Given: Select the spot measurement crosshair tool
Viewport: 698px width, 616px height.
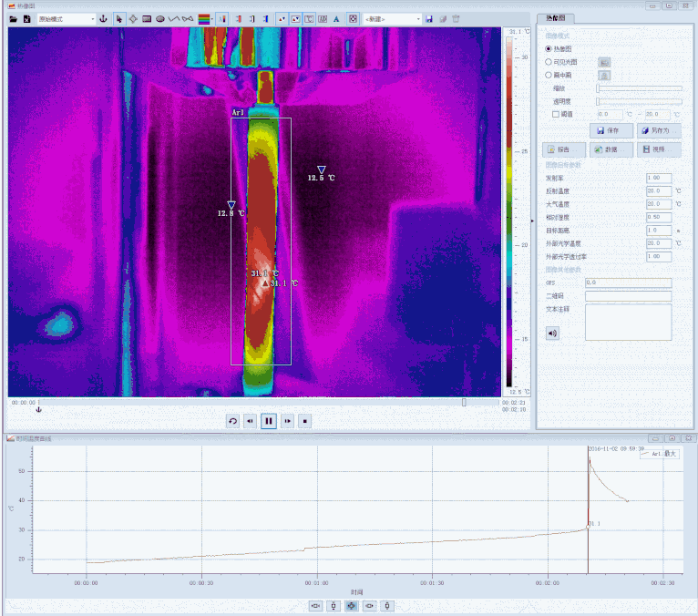Looking at the screenshot, I should point(133,19).
